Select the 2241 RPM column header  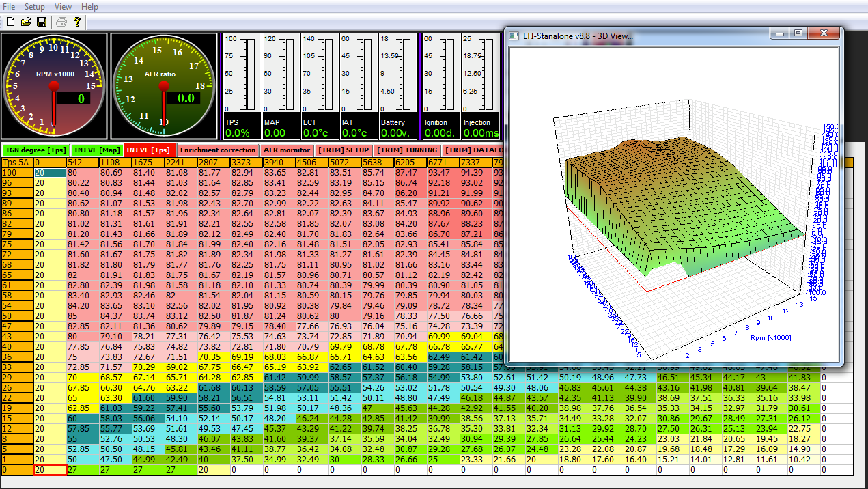point(181,163)
